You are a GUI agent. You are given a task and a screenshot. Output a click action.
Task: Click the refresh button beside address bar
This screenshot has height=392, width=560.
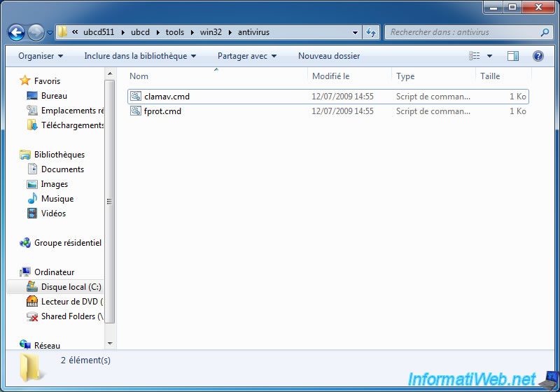[372, 32]
